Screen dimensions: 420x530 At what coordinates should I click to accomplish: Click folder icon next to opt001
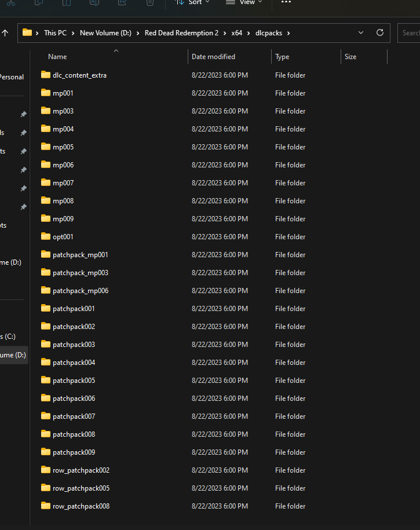point(46,236)
